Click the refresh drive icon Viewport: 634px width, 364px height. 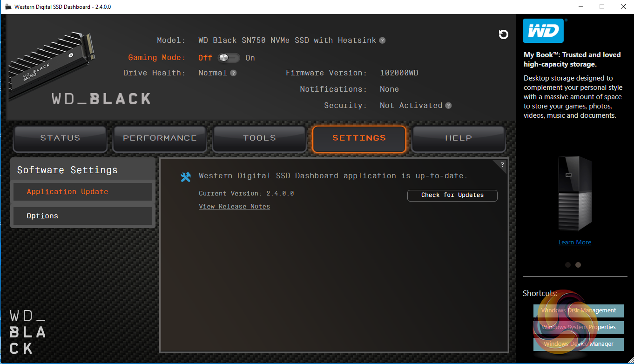(x=503, y=34)
